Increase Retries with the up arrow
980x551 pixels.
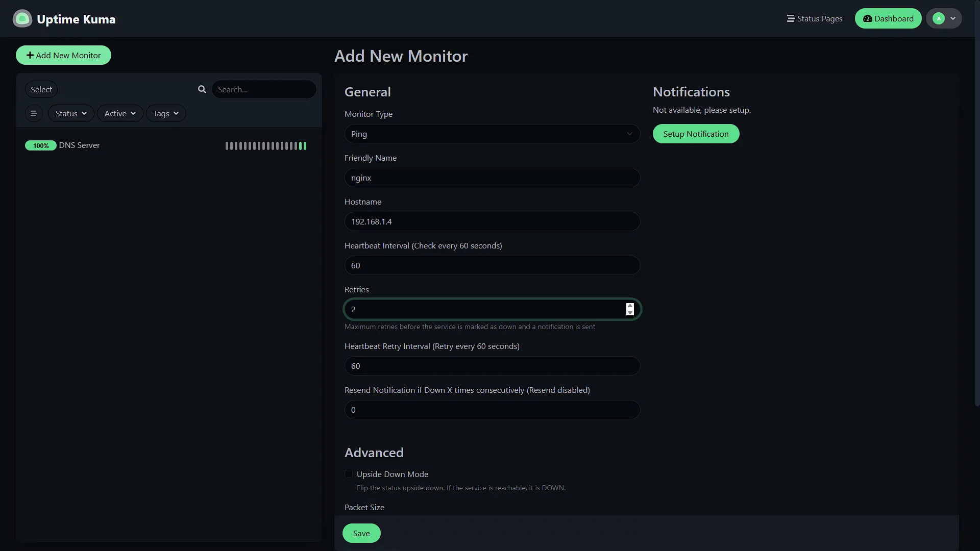tap(630, 306)
